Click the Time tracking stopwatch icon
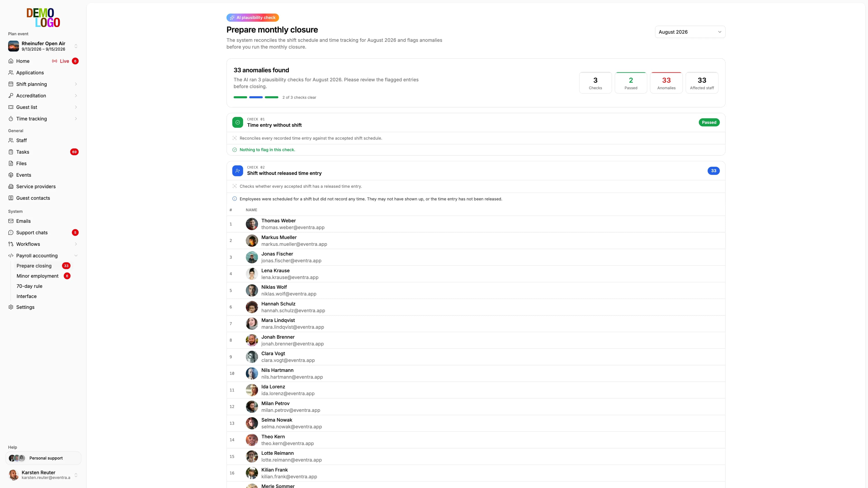 click(x=11, y=119)
